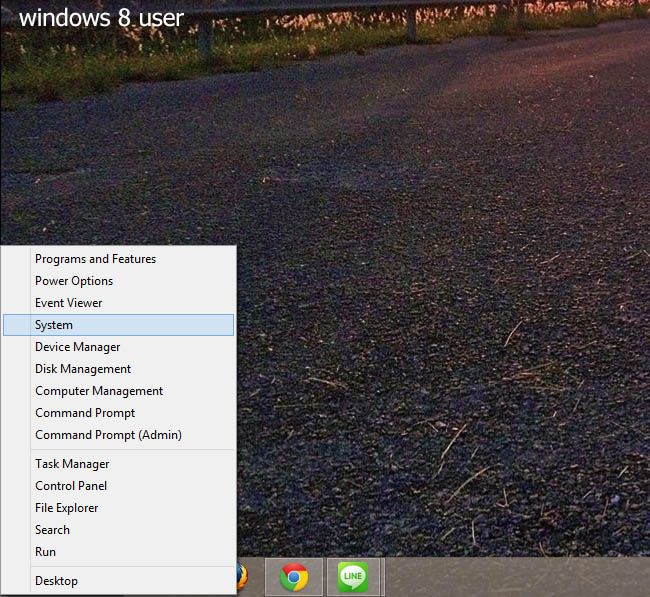The height and width of the screenshot is (597, 650).
Task: Open the Run dialog entry
Action: tap(119, 552)
